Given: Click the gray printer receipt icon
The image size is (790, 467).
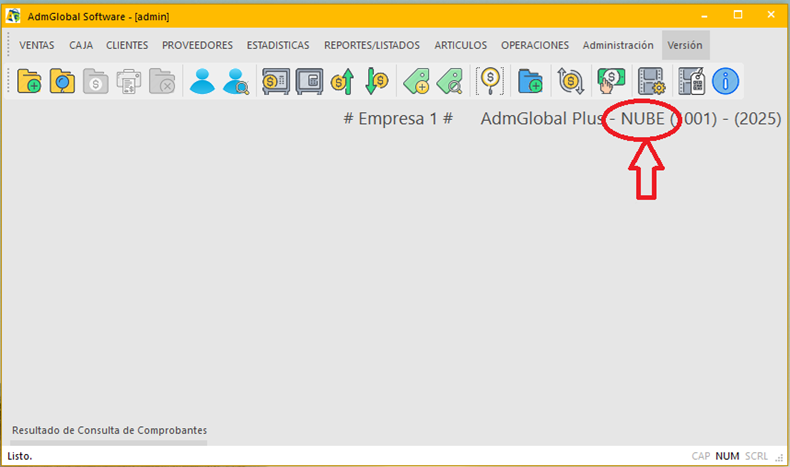Looking at the screenshot, I should (128, 81).
